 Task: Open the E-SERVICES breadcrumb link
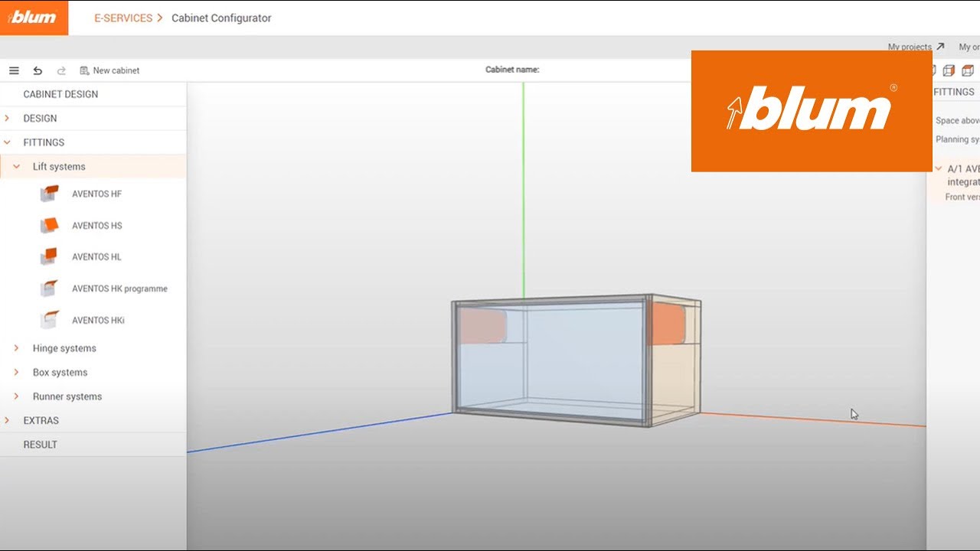pos(123,18)
